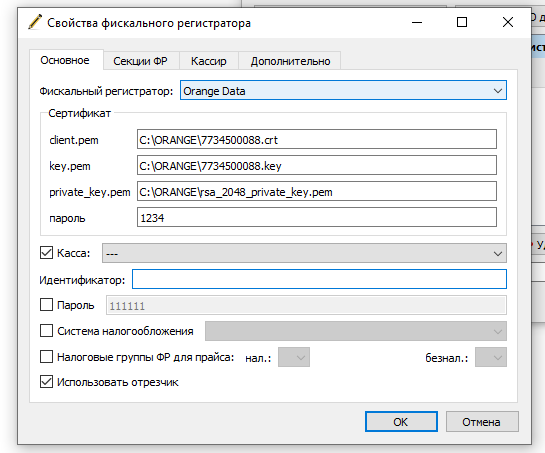Click the client.pem path field
The height and width of the screenshot is (453, 545).
pyautogui.click(x=317, y=139)
